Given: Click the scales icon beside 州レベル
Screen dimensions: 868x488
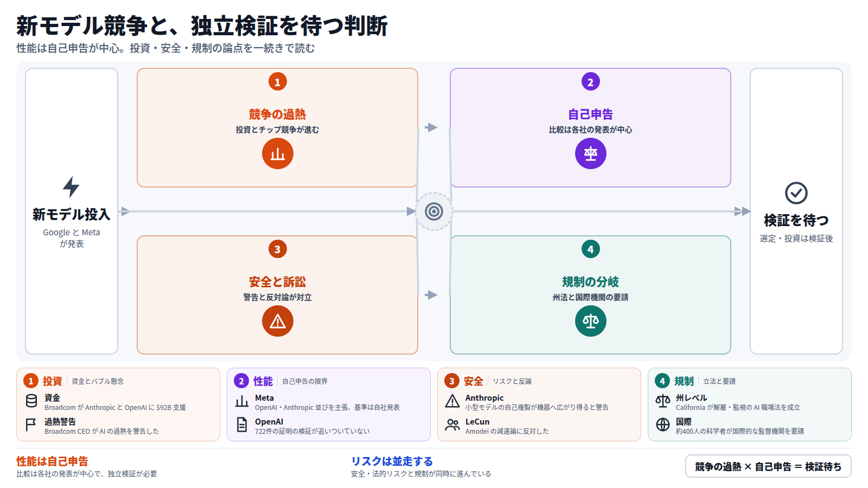Looking at the screenshot, I should (663, 401).
